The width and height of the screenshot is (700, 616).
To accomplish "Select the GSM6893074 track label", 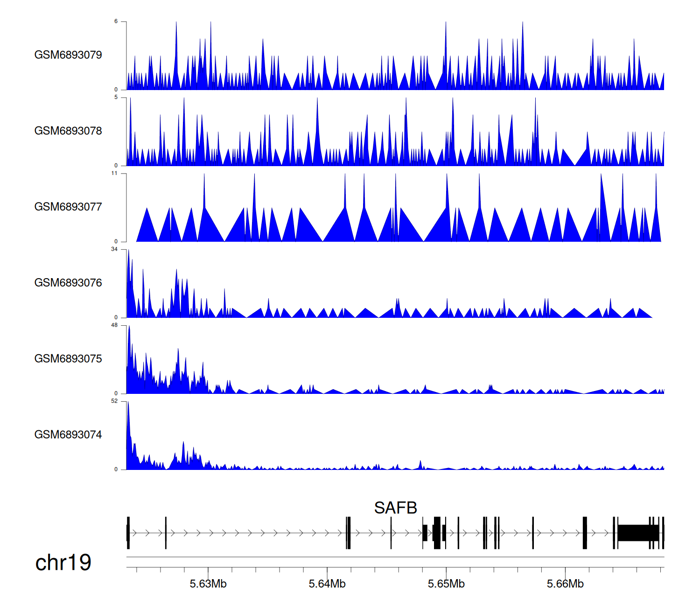I will (68, 435).
